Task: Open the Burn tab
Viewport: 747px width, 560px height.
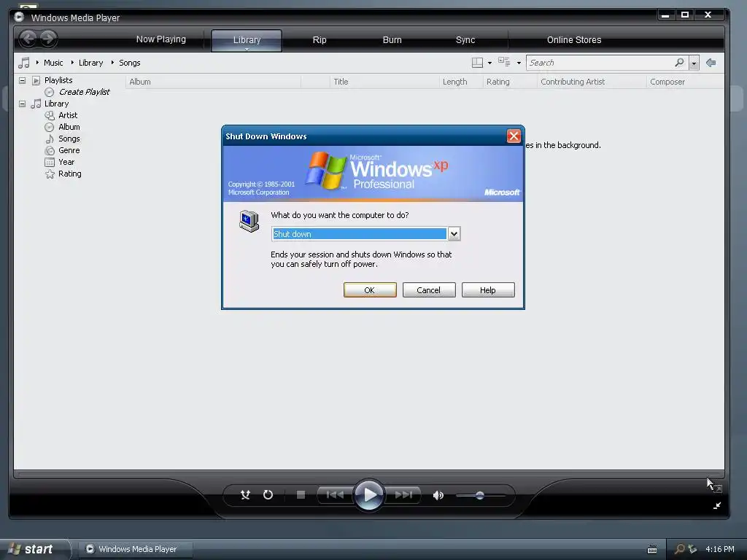Action: [x=392, y=40]
